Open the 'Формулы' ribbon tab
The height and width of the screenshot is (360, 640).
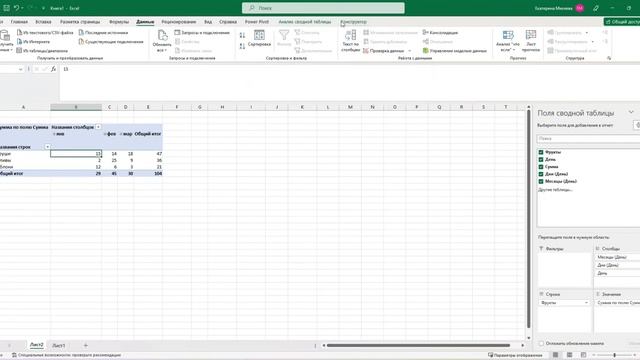pyautogui.click(x=119, y=22)
